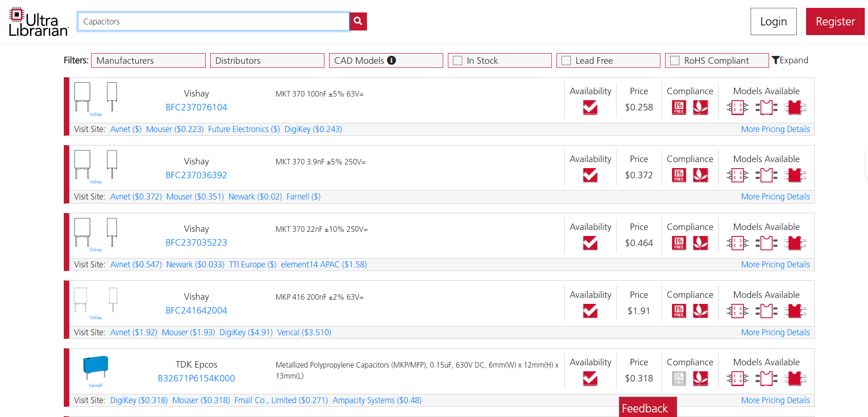Click the CAD Models info icon
Screen dimensions: 868x417
click(x=391, y=60)
